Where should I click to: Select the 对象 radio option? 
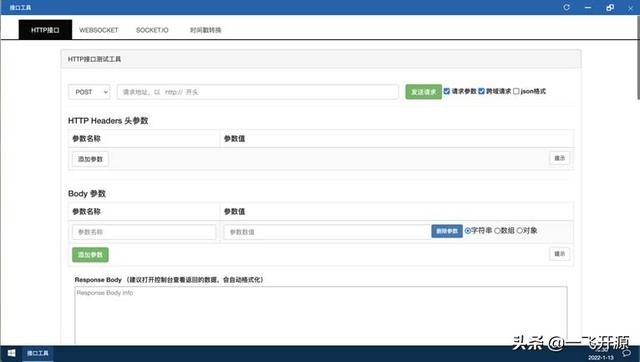pyautogui.click(x=520, y=231)
